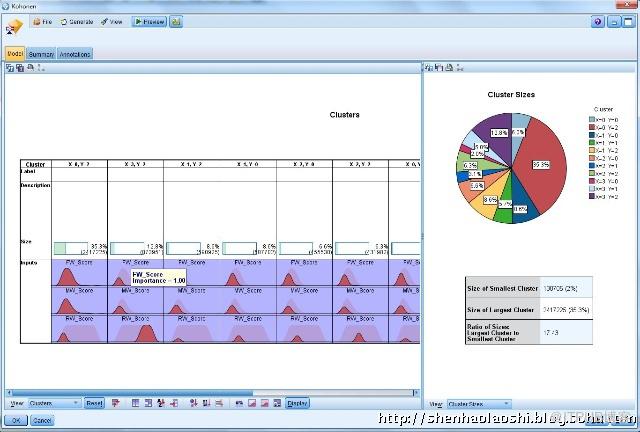Click large RW_Score peak cell in second column
The image size is (640, 432).
(x=135, y=329)
